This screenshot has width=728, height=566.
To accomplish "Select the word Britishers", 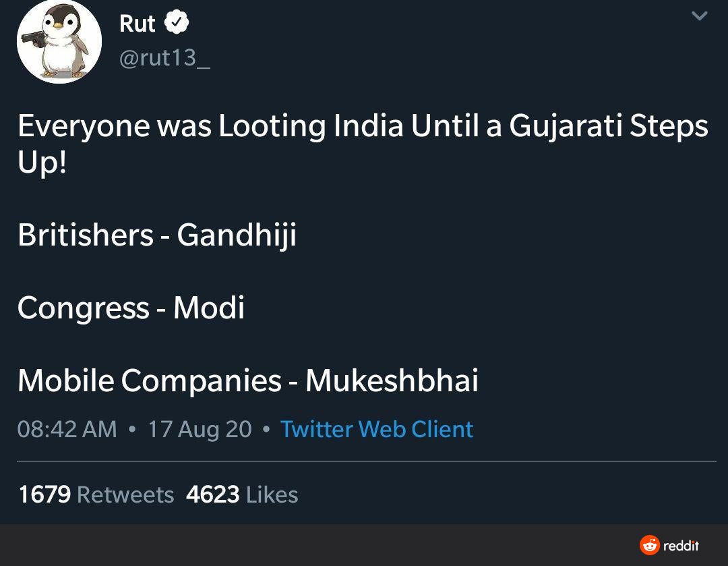I will (x=86, y=235).
